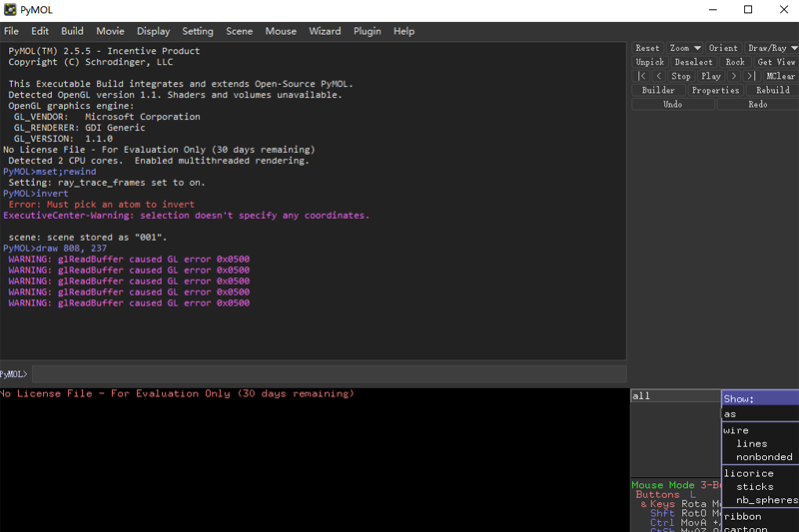
Task: Choose 'licorice' in Show menu
Action: [x=760, y=473]
